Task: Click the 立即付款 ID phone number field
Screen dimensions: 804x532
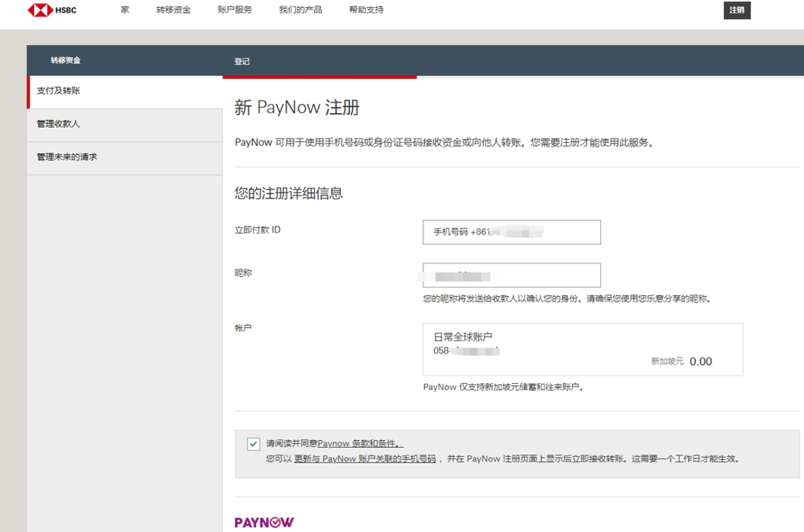Action: [511, 232]
